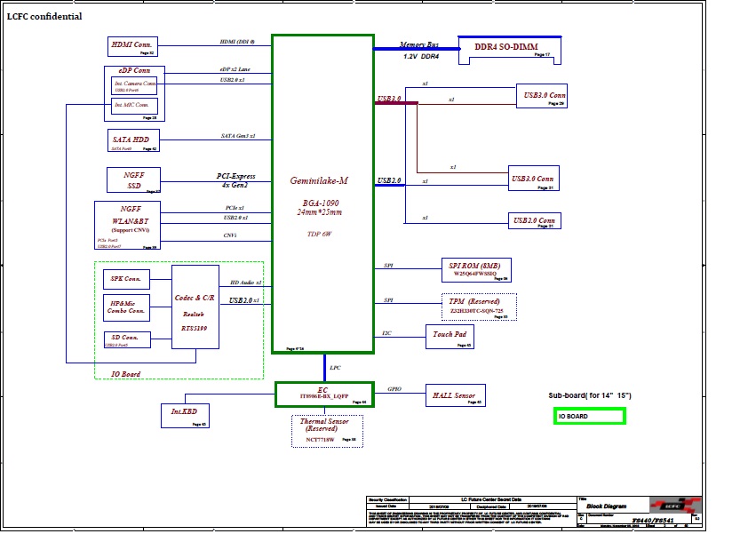Select the HALL Sensor block
The width and height of the screenshot is (756, 534).
pos(456,395)
